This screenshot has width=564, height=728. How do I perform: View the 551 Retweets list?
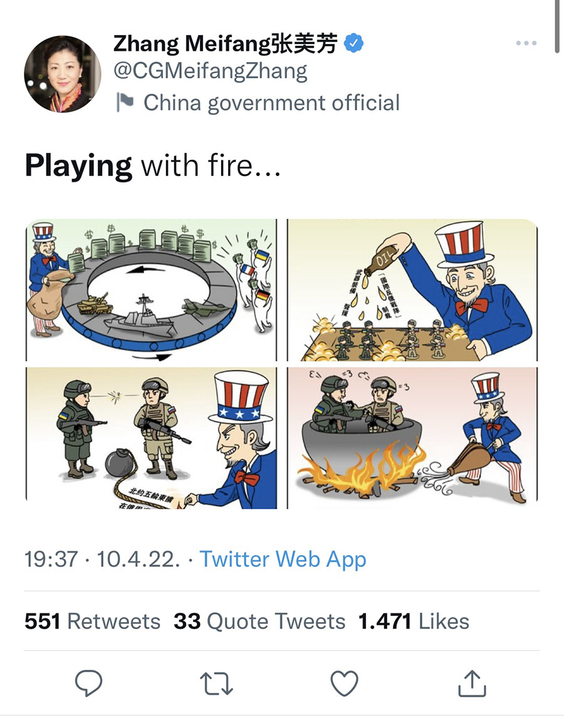click(x=92, y=621)
